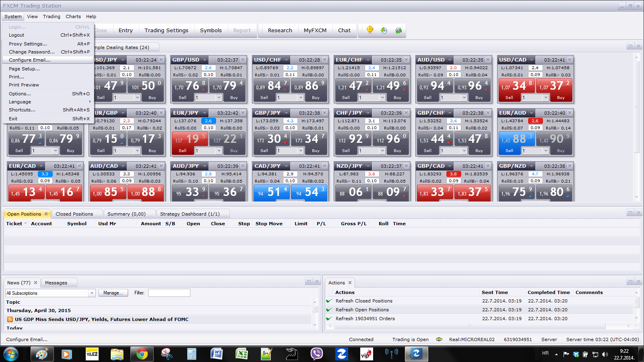Close the AUD/USD rate tile

pyautogui.click(x=488, y=60)
